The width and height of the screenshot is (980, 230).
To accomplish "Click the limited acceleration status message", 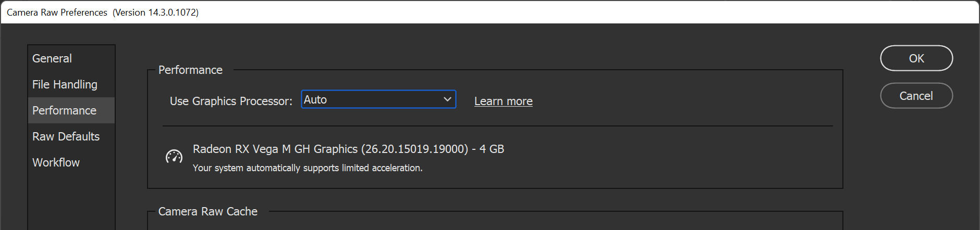I will pyautogui.click(x=308, y=168).
